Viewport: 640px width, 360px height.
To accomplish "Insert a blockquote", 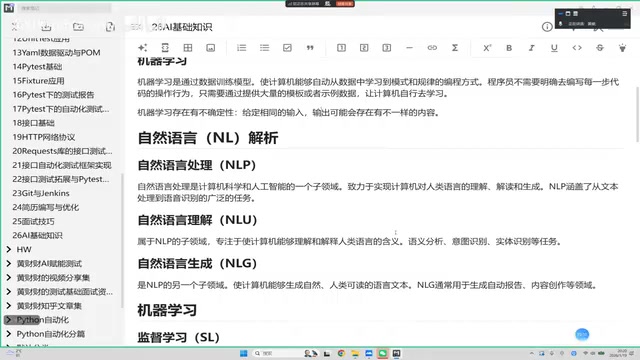I will click(x=310, y=48).
